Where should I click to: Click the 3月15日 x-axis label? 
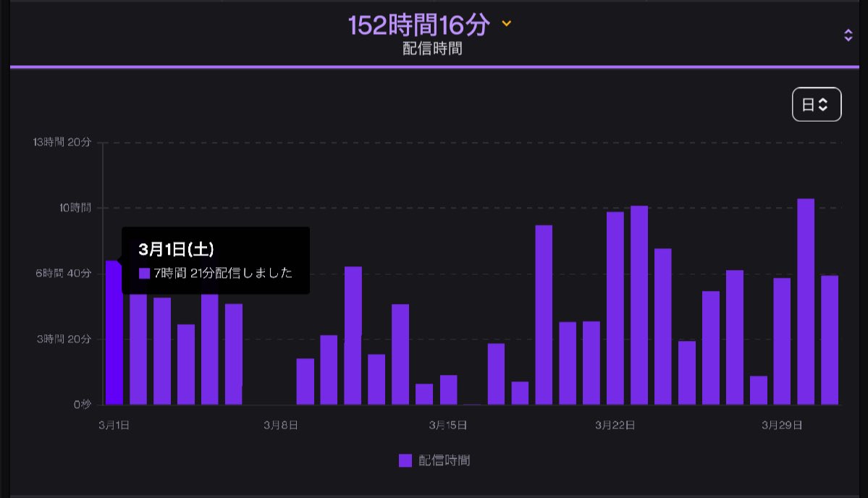(x=448, y=425)
